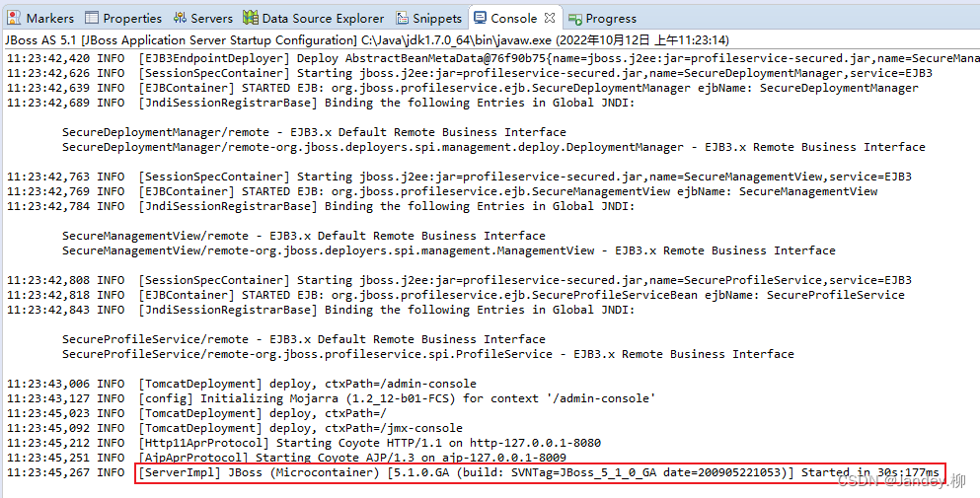Click the Properties tab table icon
The height and width of the screenshot is (498, 980).
(x=91, y=18)
